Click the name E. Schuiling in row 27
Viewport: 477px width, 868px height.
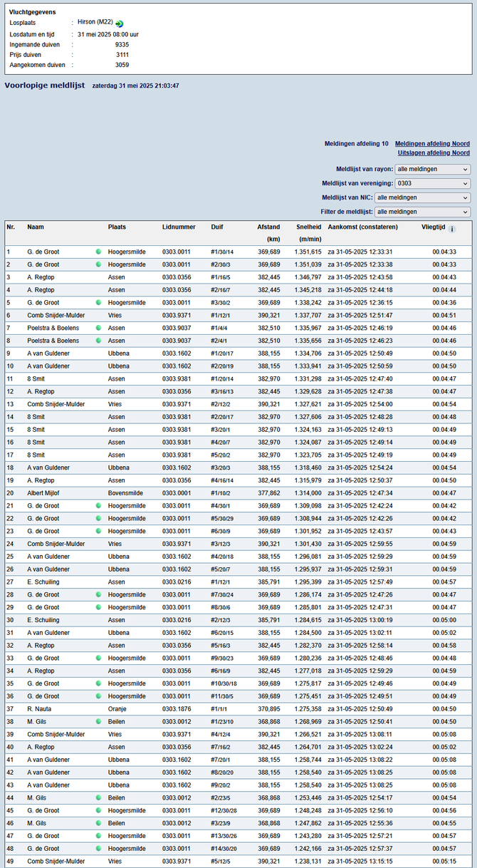coord(43,582)
